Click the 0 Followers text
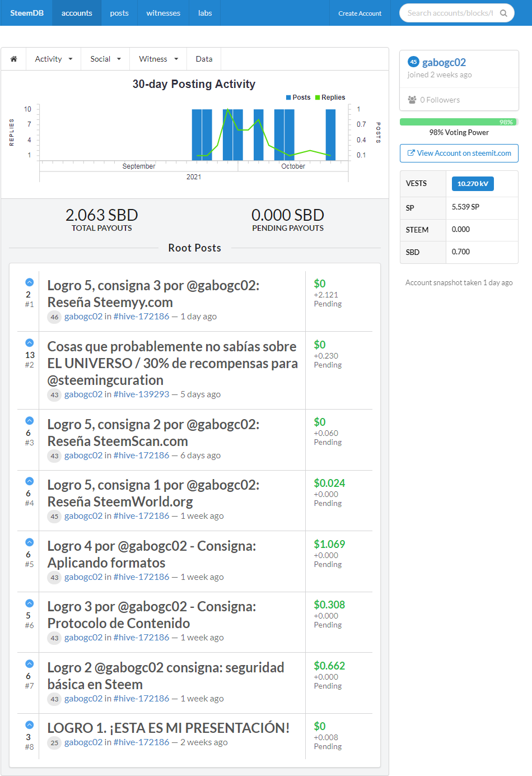Image resolution: width=532 pixels, height=776 pixels. (x=440, y=100)
